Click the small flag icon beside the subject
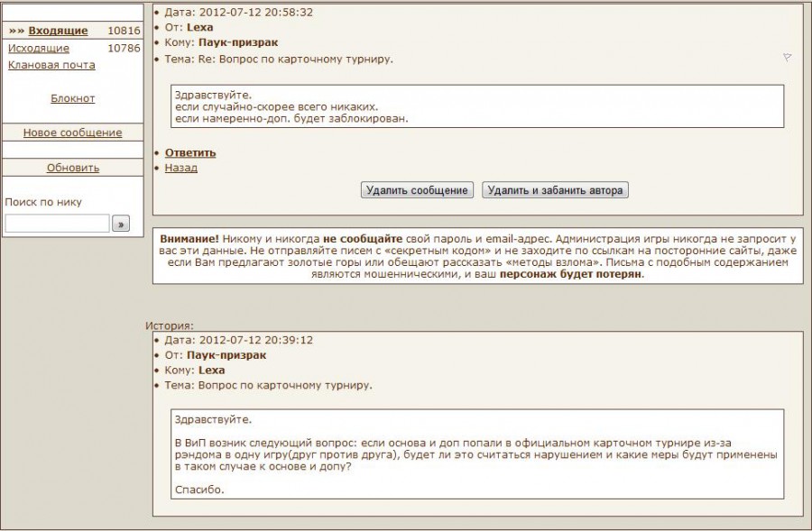Viewport: 812px width, 531px height. coord(787,58)
